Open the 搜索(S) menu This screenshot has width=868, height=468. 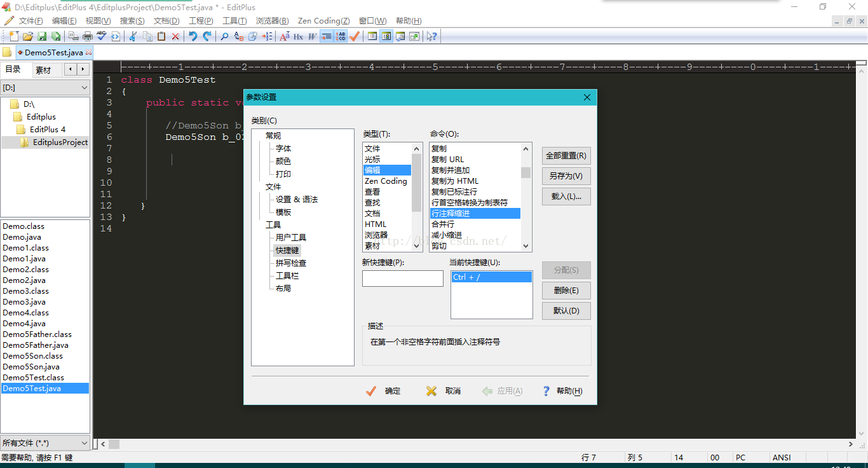[x=132, y=21]
